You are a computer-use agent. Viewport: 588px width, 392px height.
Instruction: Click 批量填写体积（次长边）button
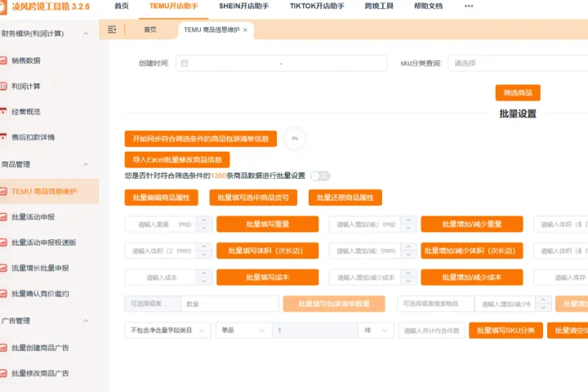coord(267,251)
